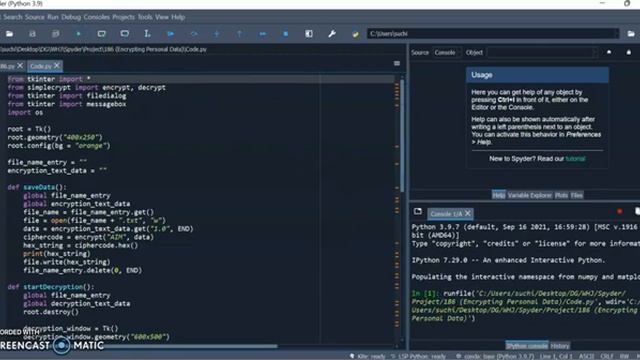Open the Source Console dropdown in Help
The width and height of the screenshot is (640, 360).
pos(447,52)
